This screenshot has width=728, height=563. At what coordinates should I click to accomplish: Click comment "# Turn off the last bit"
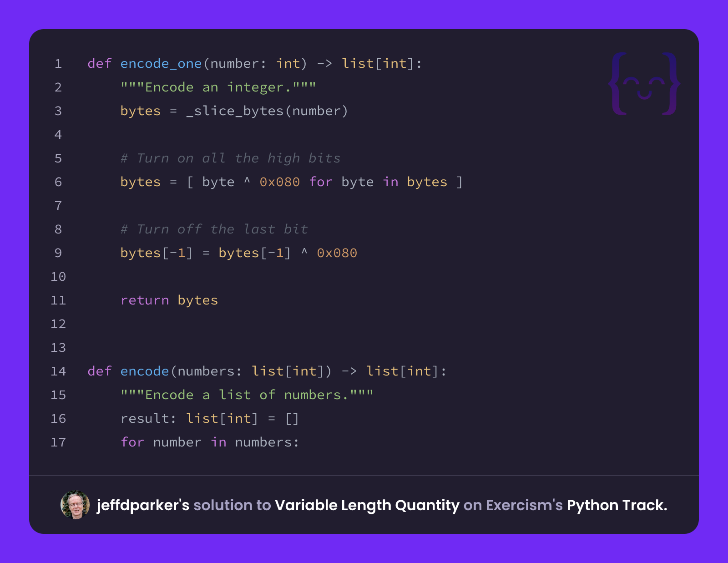(214, 229)
